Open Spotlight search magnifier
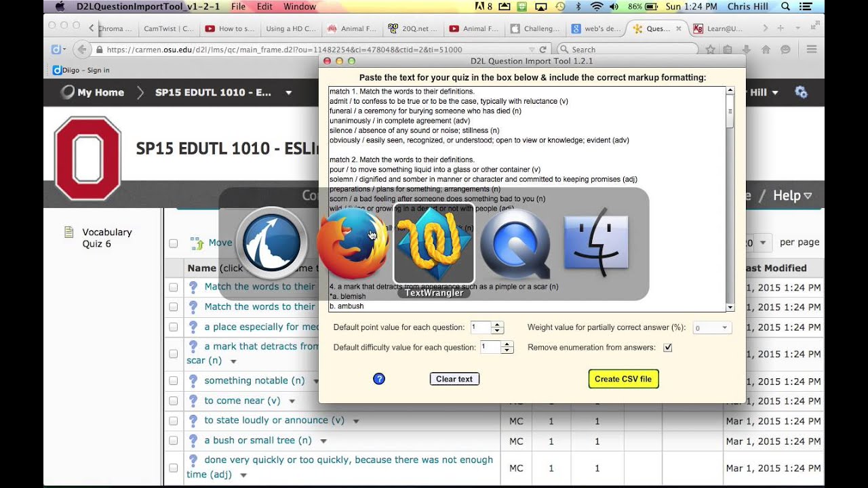The width and height of the screenshot is (868, 488). click(785, 7)
